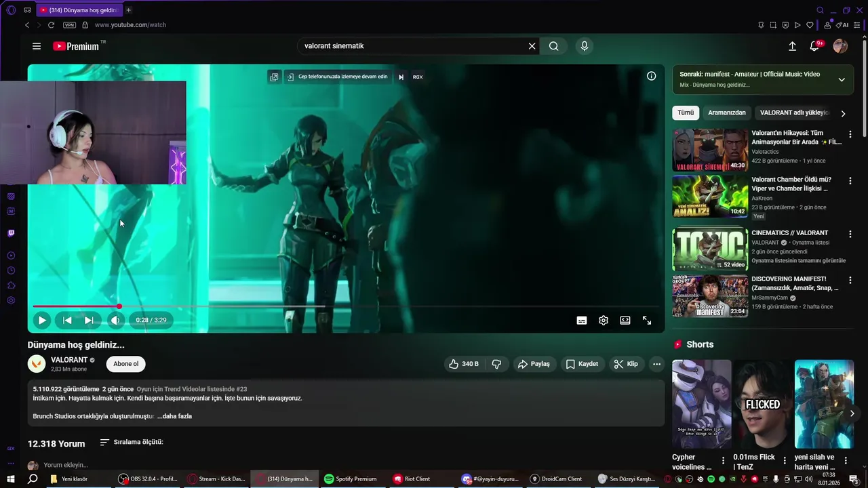Skip to the next video in player

[x=89, y=320]
